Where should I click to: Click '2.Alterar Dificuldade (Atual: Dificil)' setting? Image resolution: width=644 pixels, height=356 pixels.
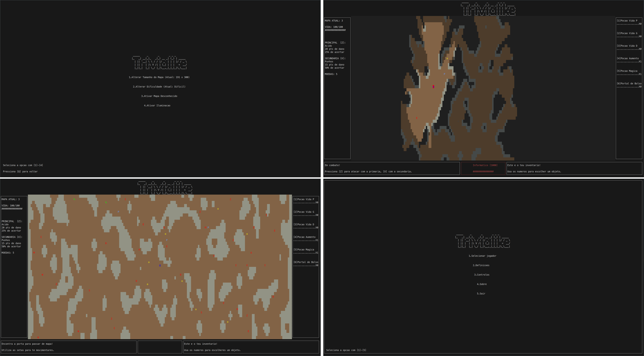coord(159,87)
